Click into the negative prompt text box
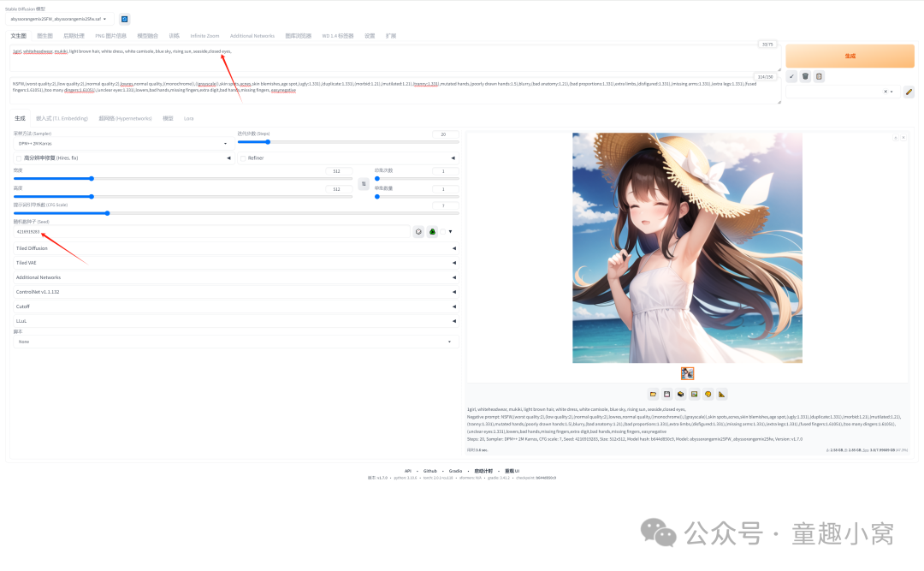 [394, 90]
